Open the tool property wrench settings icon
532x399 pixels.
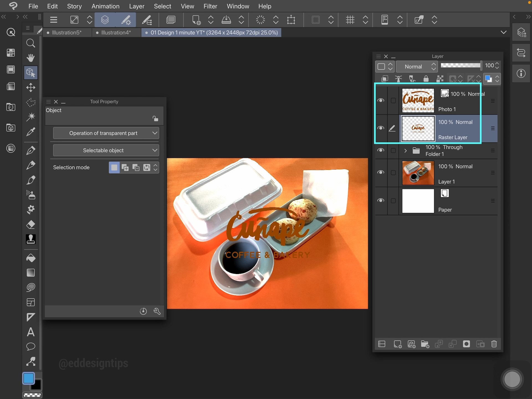[x=157, y=311]
